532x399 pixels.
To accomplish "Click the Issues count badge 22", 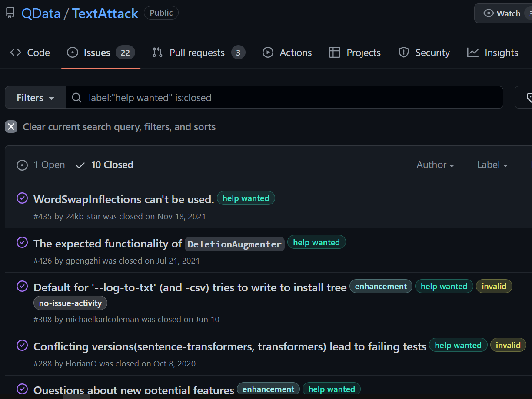I will 125,53.
